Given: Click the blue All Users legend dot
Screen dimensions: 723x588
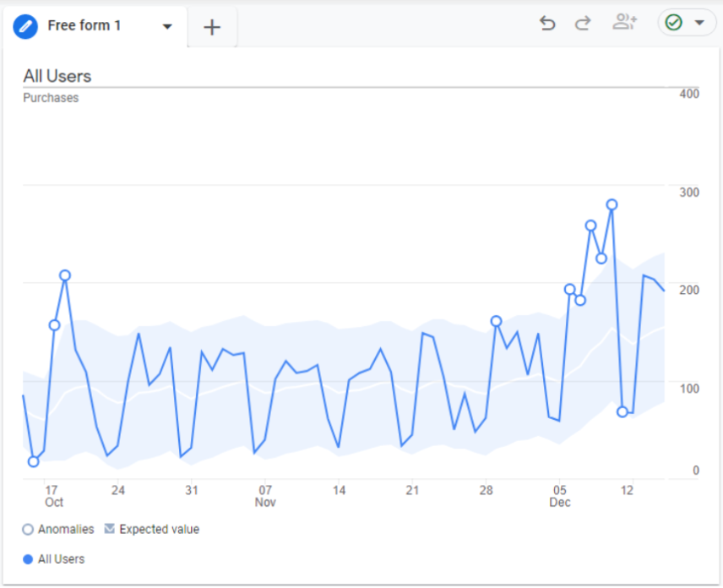Looking at the screenshot, I should [x=28, y=559].
